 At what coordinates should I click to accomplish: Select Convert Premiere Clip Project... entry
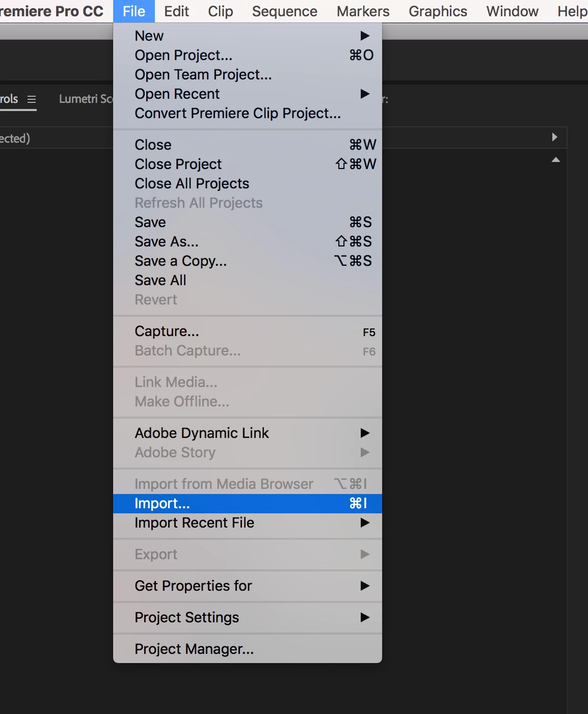click(x=237, y=113)
